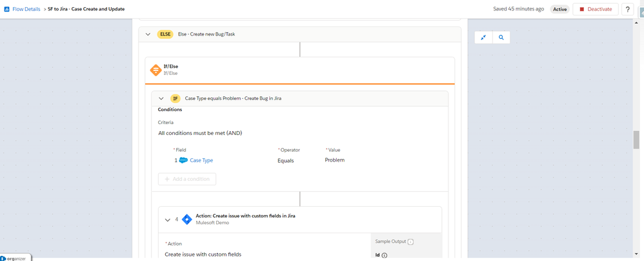This screenshot has height=261, width=644.
Task: Click the Mulesoft Demo connection label
Action: click(212, 223)
